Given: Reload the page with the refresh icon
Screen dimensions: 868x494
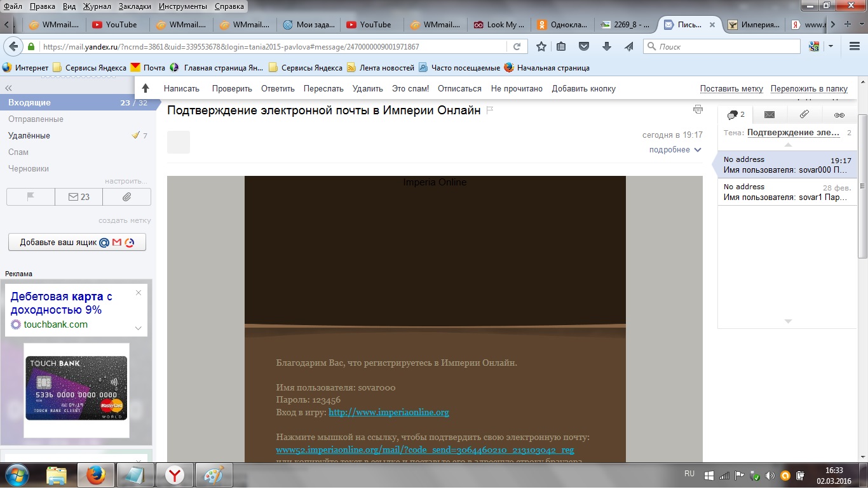Looking at the screenshot, I should point(517,46).
